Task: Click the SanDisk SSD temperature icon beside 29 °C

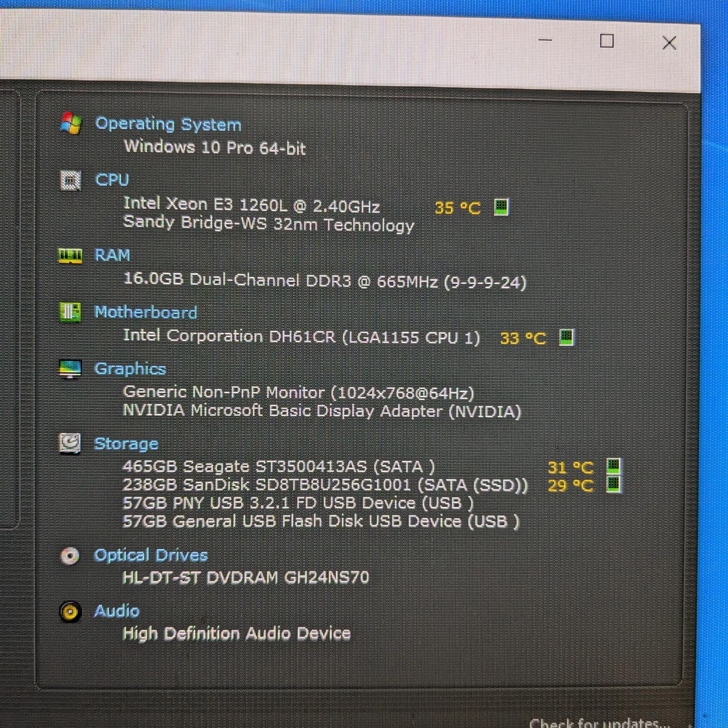Action: [614, 484]
